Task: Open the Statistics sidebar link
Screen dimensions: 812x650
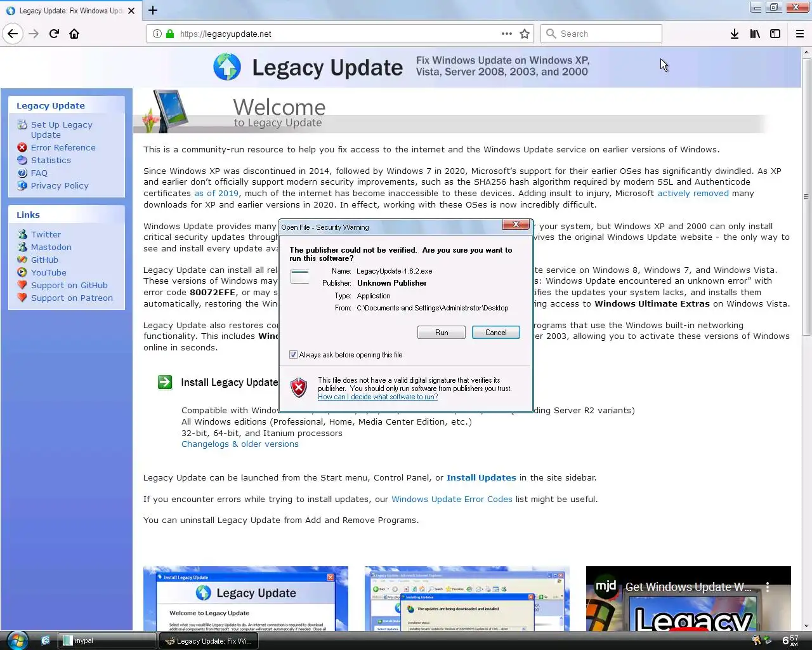Action: 51,160
